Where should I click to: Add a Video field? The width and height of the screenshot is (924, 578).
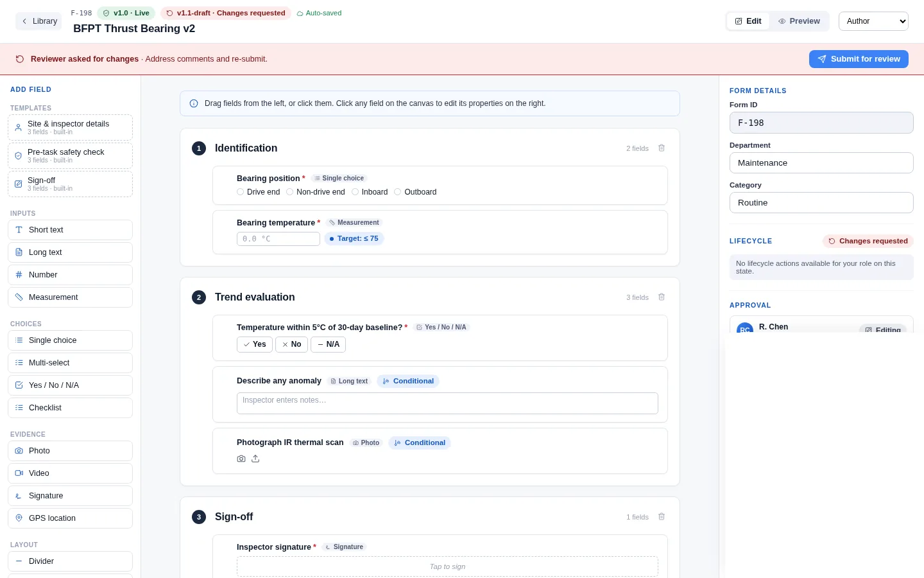(71, 473)
